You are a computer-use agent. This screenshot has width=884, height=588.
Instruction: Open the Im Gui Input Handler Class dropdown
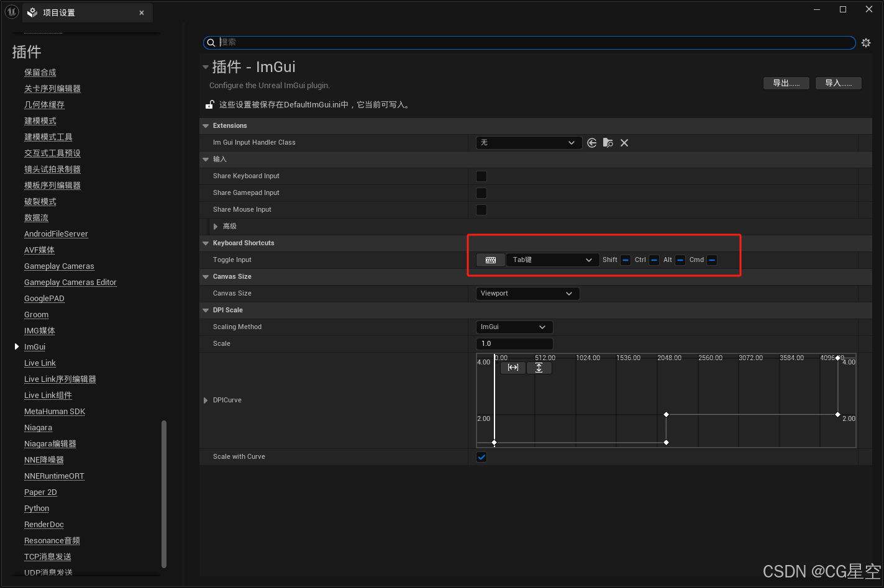point(529,143)
